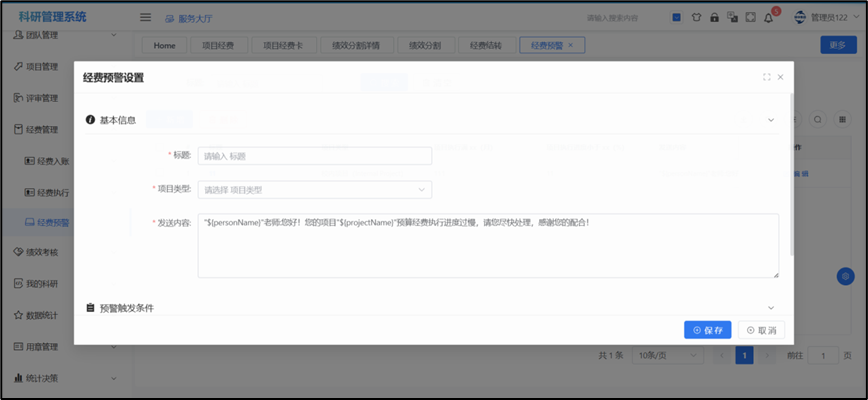Click the blue floating settings gear icon
868x400 pixels.
tap(845, 276)
